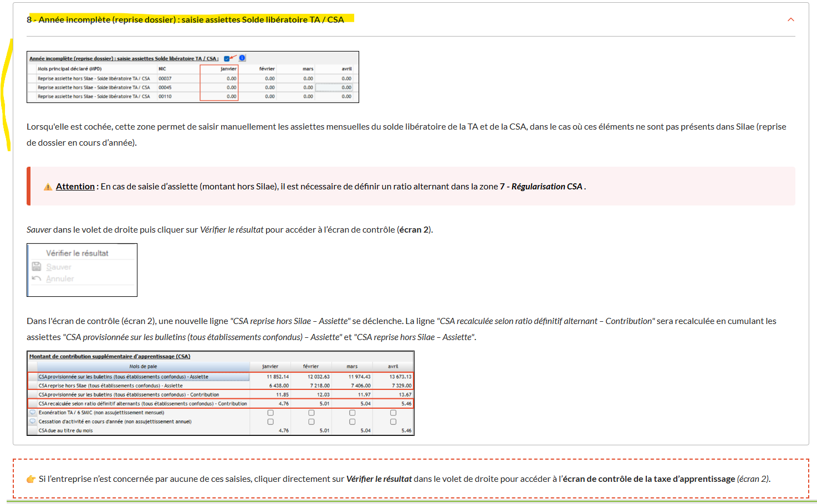817x504 pixels.
Task: Click the NIC value "00037"
Action: point(165,79)
